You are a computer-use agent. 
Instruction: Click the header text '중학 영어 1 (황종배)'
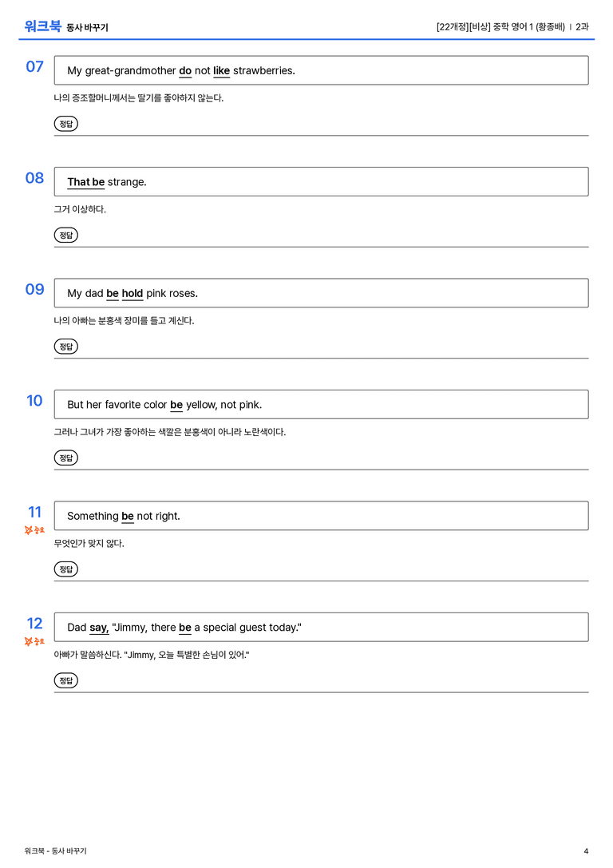click(x=529, y=26)
